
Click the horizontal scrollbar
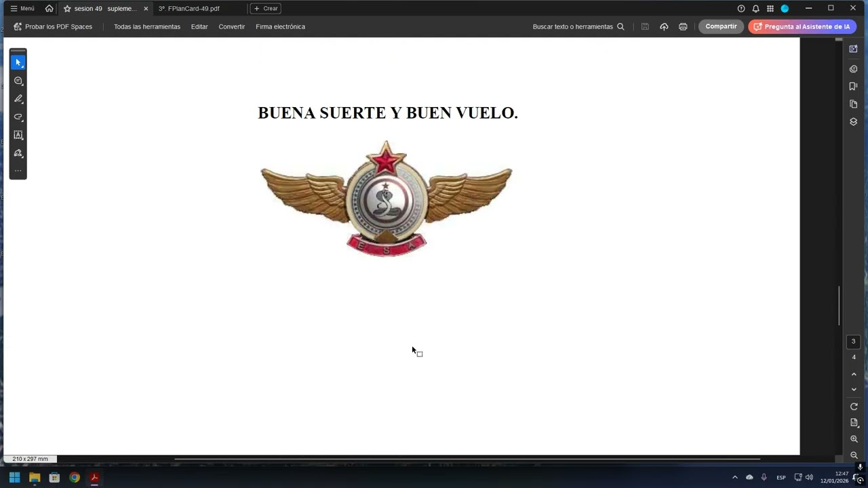click(x=468, y=459)
